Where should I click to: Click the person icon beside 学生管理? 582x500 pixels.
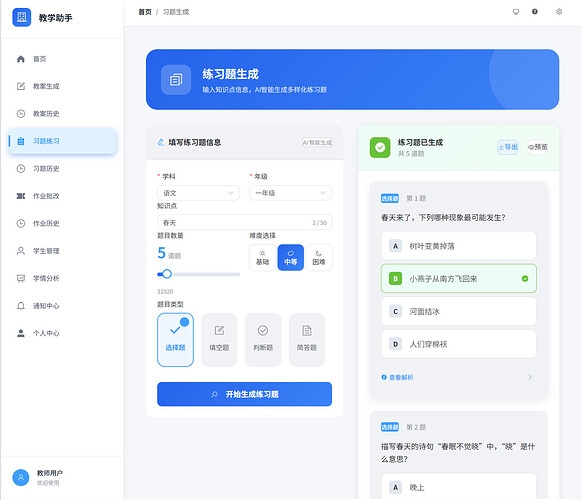coord(21,251)
